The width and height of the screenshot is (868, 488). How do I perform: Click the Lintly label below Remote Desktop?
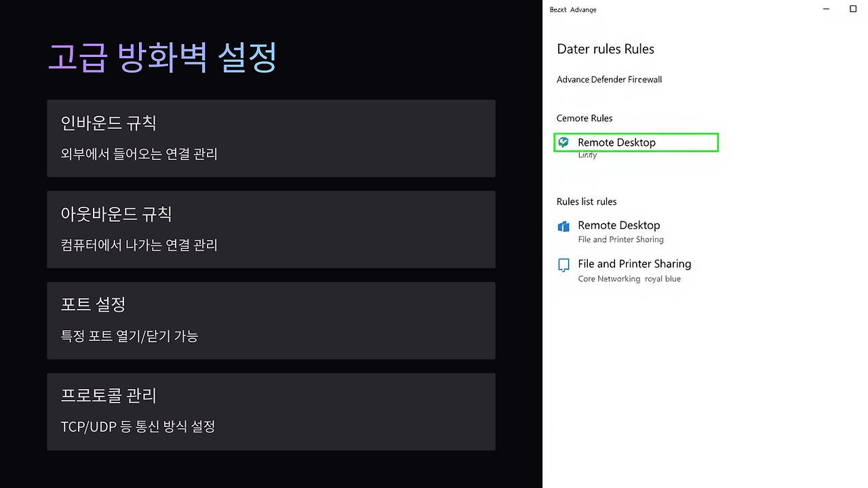[586, 155]
